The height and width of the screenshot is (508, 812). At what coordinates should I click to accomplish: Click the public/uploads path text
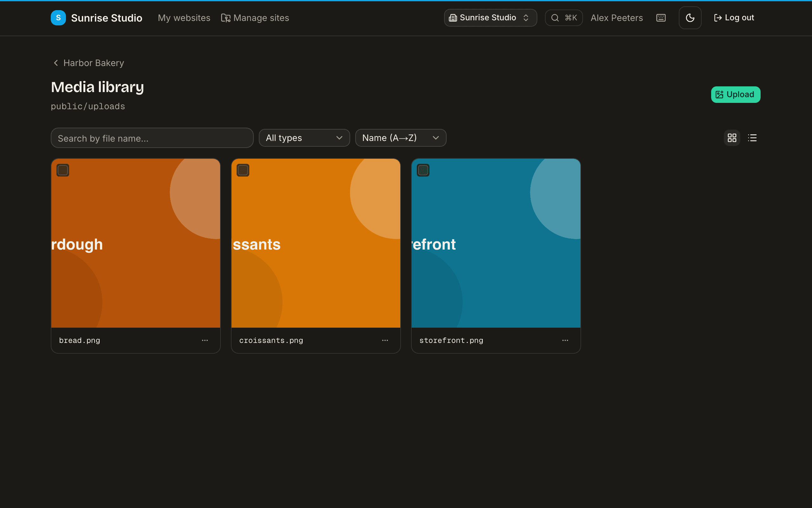pos(88,106)
